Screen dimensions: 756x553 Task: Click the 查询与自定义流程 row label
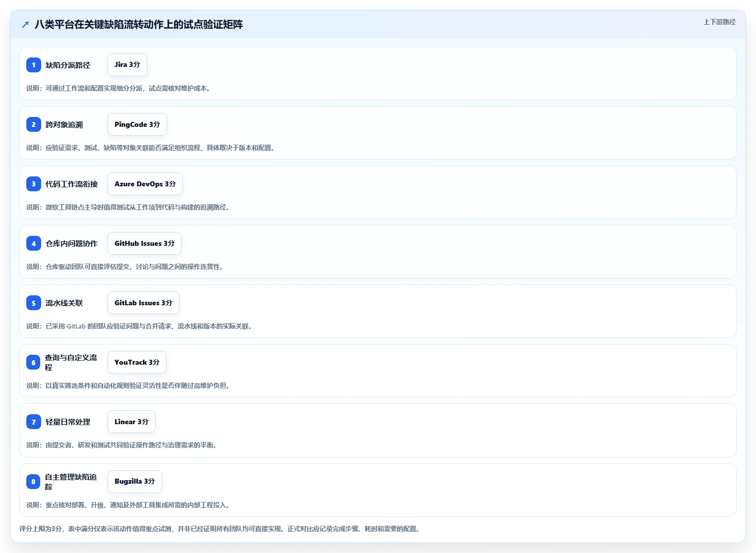[x=71, y=362]
